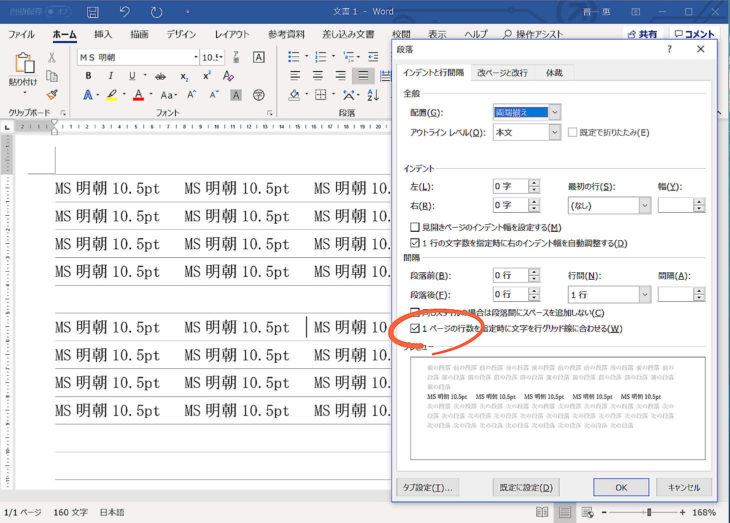Click the bullet list icon
This screenshot has height=523, width=730.
(x=294, y=57)
